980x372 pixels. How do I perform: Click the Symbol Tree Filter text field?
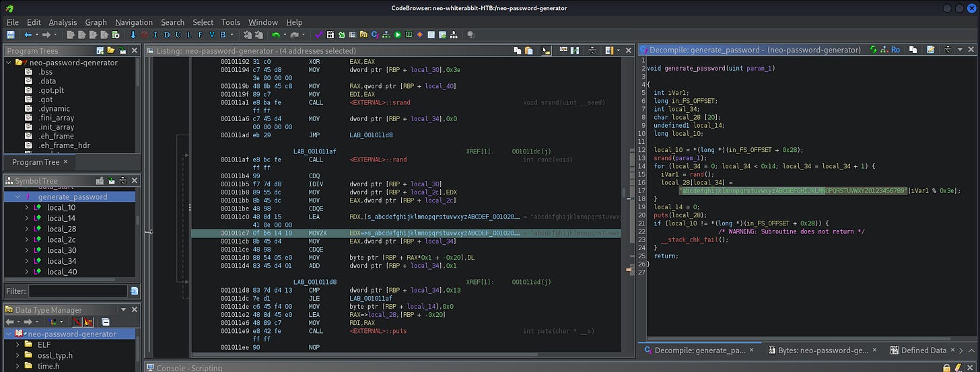[x=77, y=291]
